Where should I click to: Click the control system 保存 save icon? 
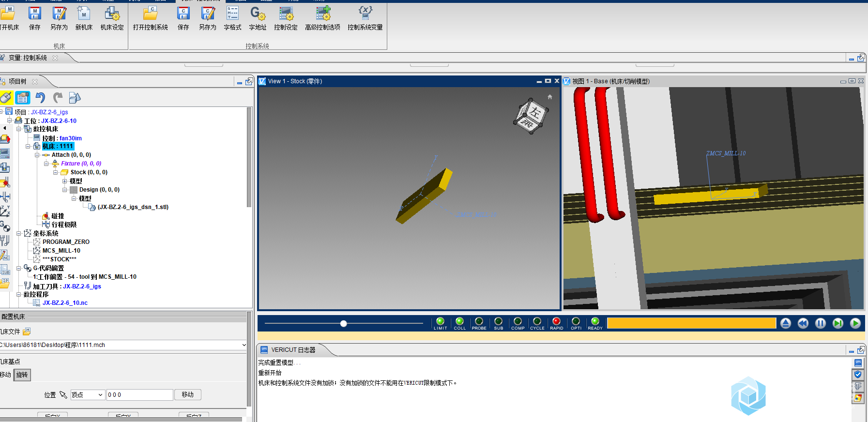tap(183, 13)
